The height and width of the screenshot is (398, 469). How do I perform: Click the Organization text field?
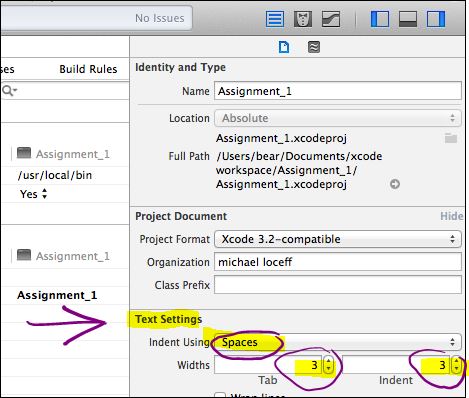tap(338, 262)
